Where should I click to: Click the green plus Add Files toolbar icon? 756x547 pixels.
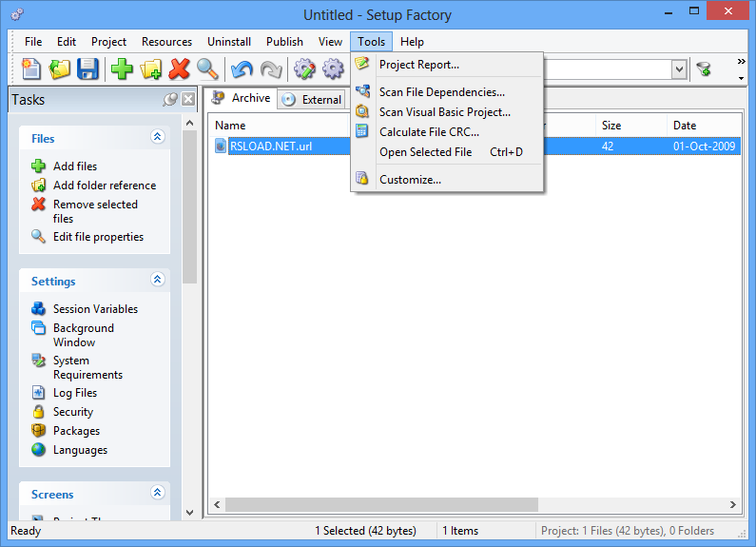pos(122,69)
